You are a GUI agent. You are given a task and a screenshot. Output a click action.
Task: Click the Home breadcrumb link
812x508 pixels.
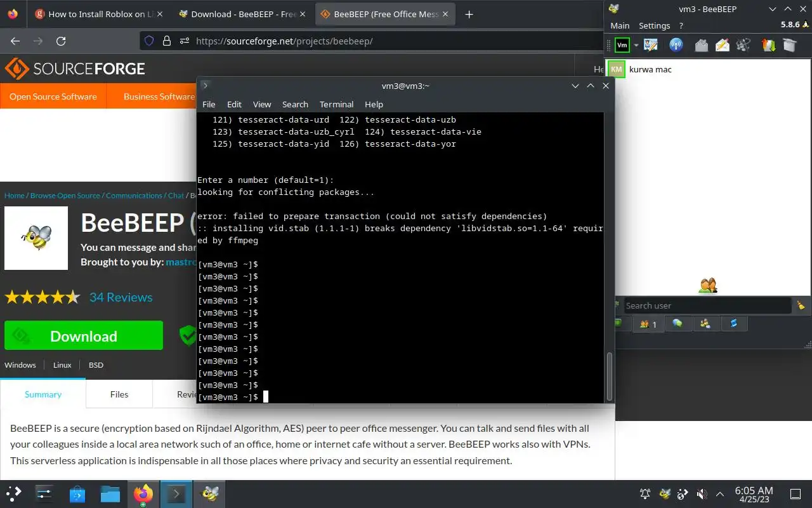15,196
